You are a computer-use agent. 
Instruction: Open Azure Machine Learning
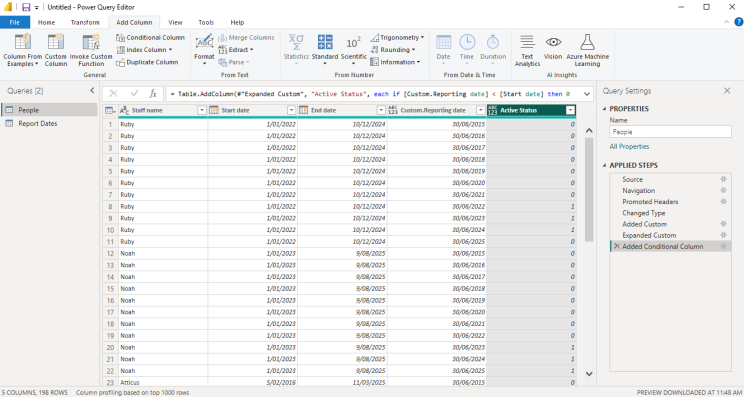pos(587,50)
